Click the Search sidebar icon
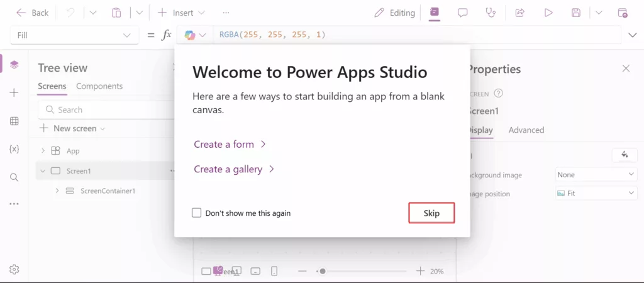Image resolution: width=644 pixels, height=283 pixels. pos(14,177)
